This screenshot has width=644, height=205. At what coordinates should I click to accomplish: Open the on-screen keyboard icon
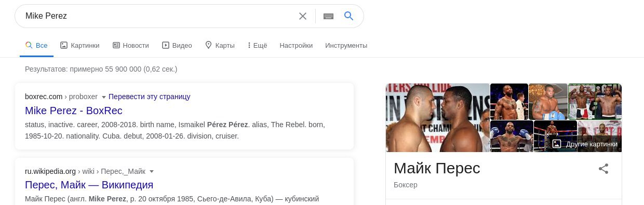click(x=328, y=16)
